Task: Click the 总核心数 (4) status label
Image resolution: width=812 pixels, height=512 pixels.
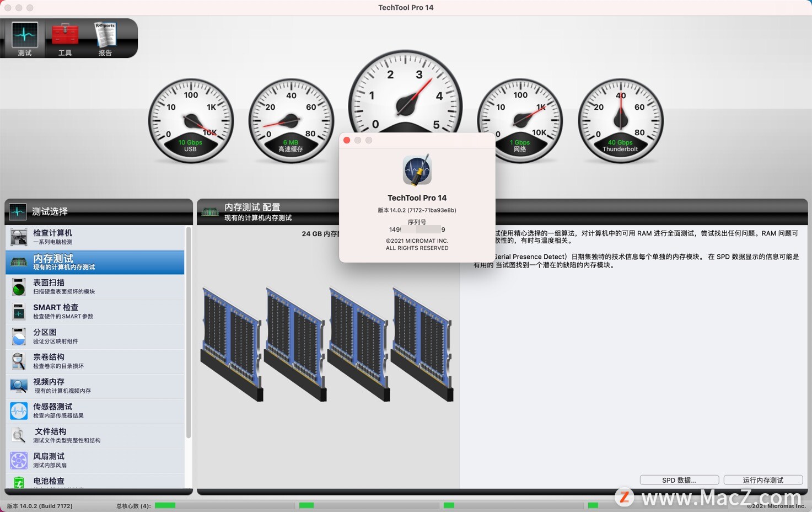Action: coord(133,506)
